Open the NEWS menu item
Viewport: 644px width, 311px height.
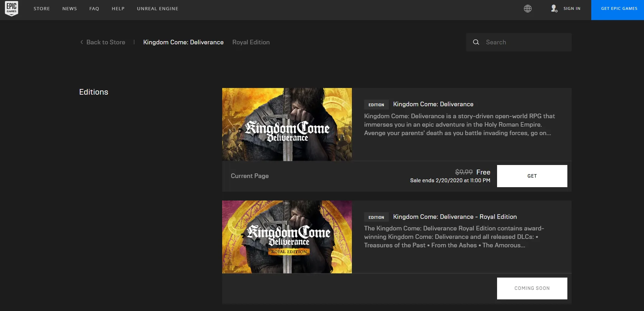pyautogui.click(x=70, y=8)
